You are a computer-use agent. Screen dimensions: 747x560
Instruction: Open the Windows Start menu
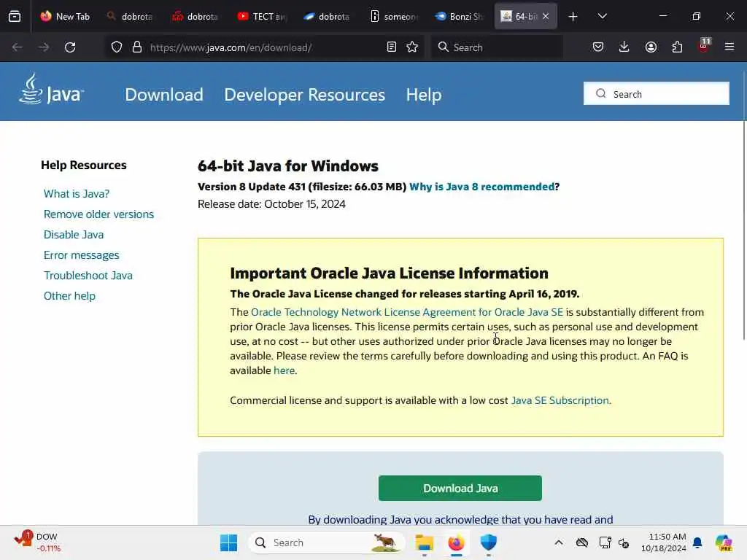tap(228, 542)
